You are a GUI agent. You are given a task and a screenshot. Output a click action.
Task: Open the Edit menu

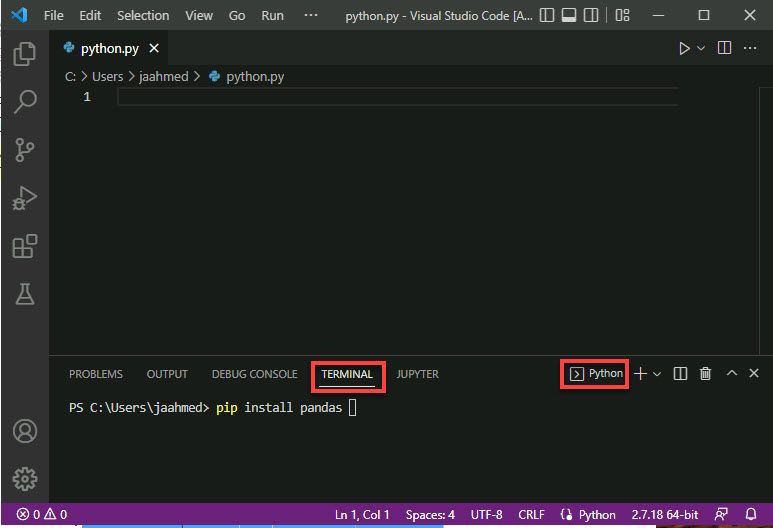[x=90, y=16]
